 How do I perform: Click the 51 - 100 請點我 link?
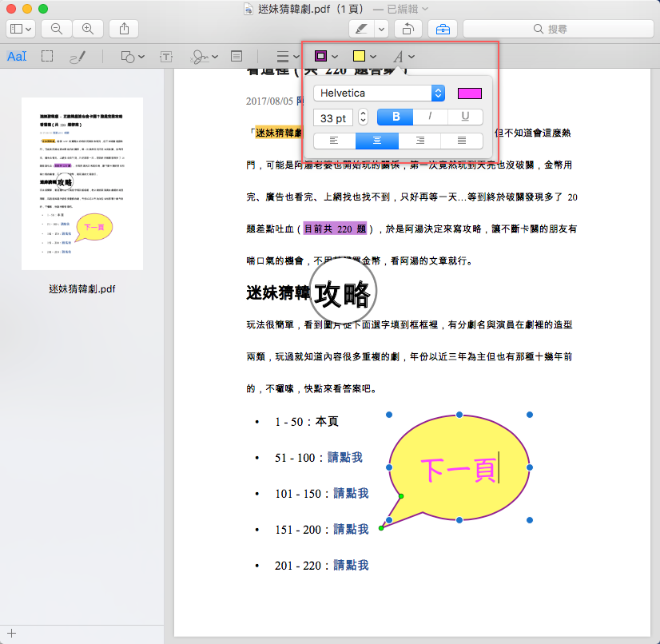(344, 457)
